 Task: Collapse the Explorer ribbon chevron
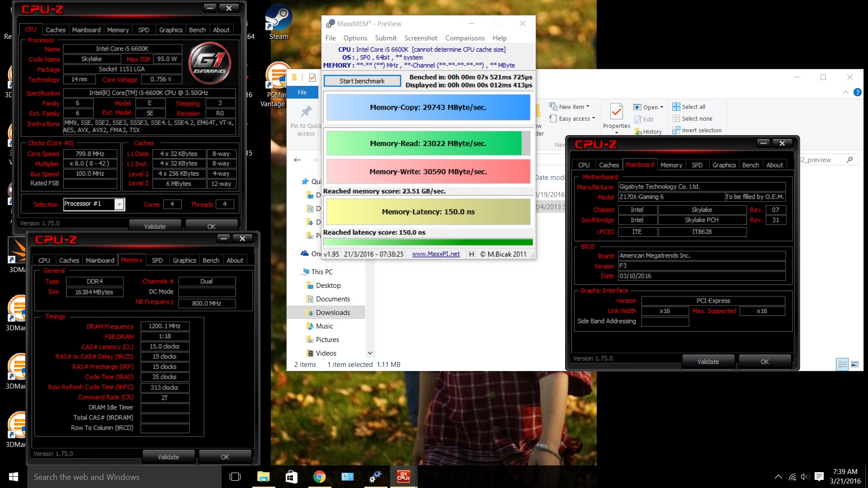[845, 92]
